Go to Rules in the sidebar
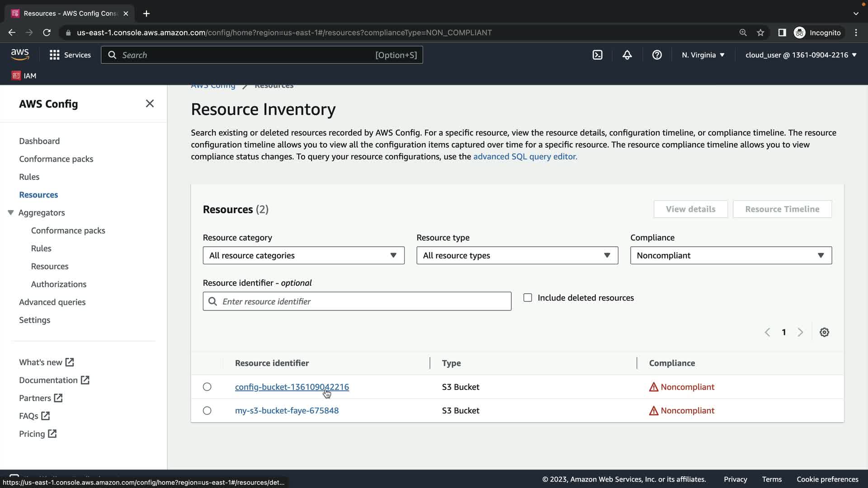Viewport: 868px width, 488px height. (x=29, y=177)
